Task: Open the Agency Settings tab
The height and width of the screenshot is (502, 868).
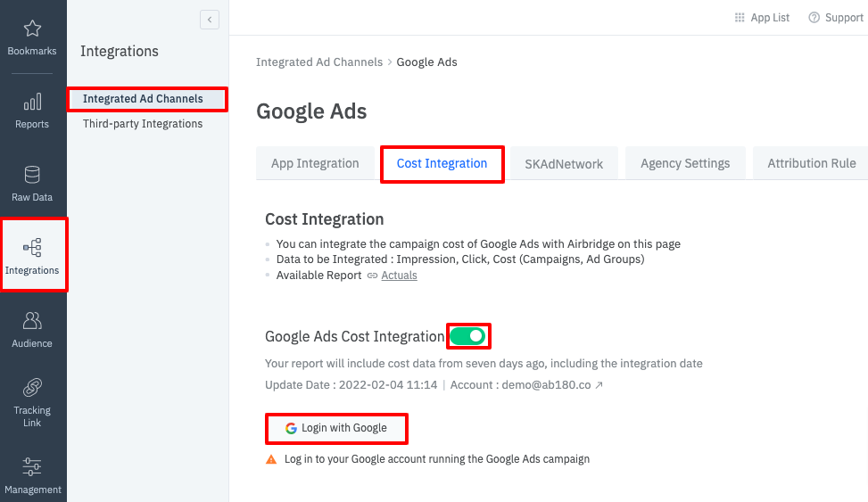Action: point(685,164)
